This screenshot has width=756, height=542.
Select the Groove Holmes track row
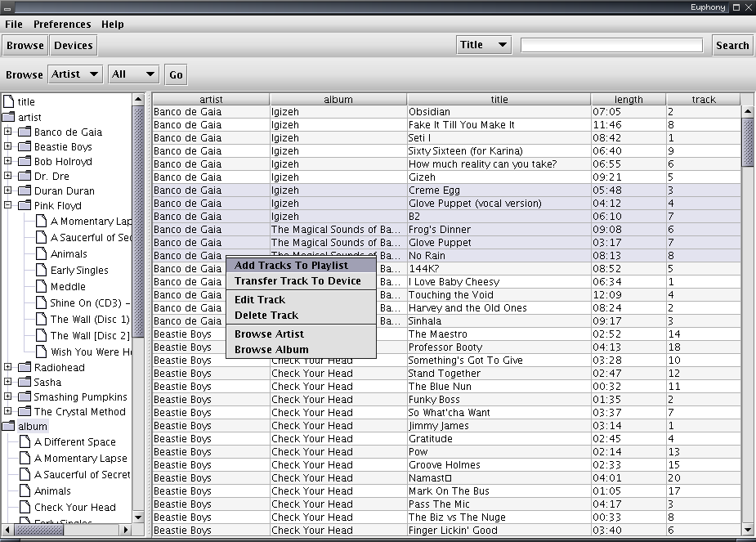[447, 465]
